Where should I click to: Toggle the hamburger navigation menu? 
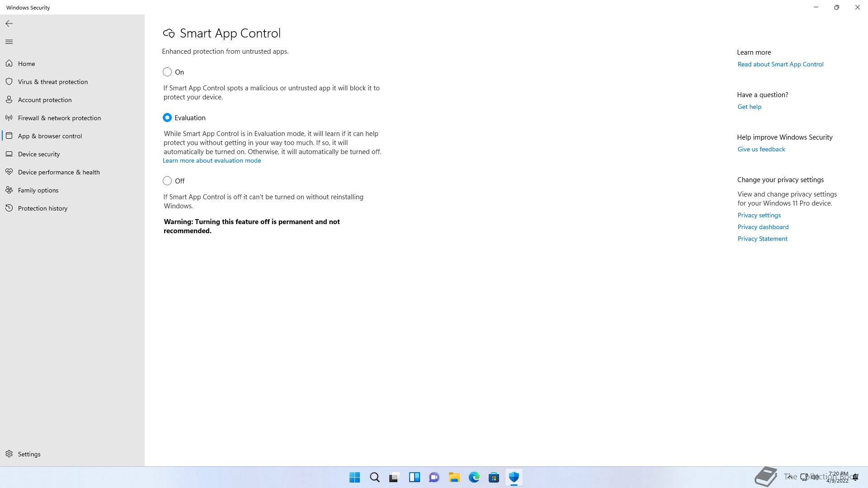(x=9, y=42)
